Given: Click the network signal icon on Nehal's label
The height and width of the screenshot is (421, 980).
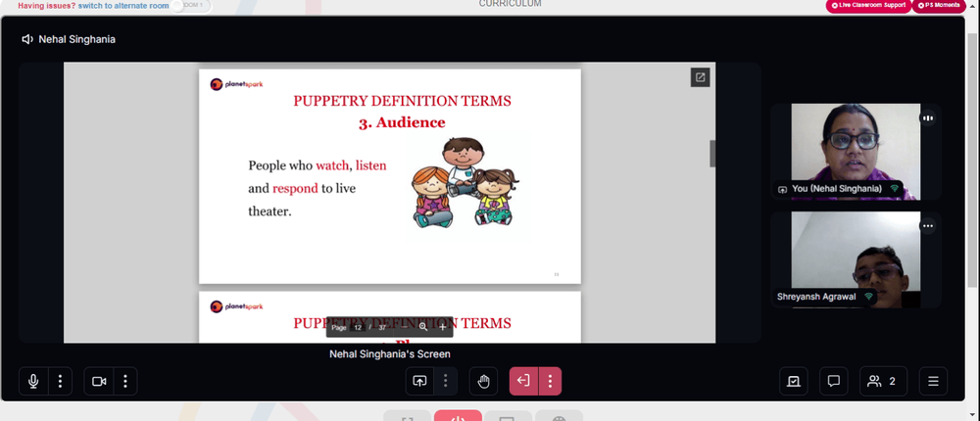Looking at the screenshot, I should click(895, 189).
